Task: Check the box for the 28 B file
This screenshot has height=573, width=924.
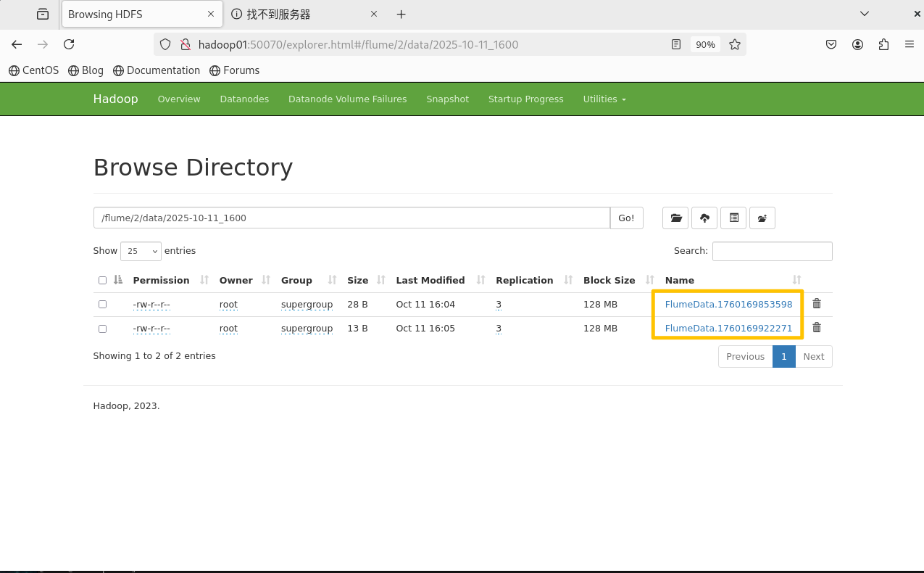Action: 102,305
